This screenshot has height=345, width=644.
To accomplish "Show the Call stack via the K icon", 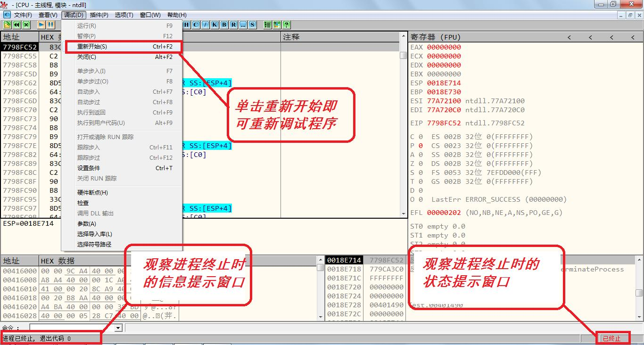I will [214, 25].
